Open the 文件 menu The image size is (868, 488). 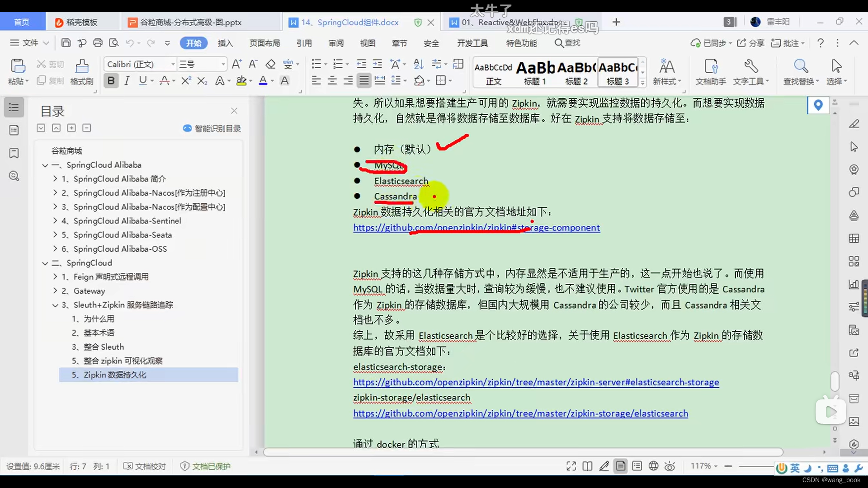pos(30,43)
